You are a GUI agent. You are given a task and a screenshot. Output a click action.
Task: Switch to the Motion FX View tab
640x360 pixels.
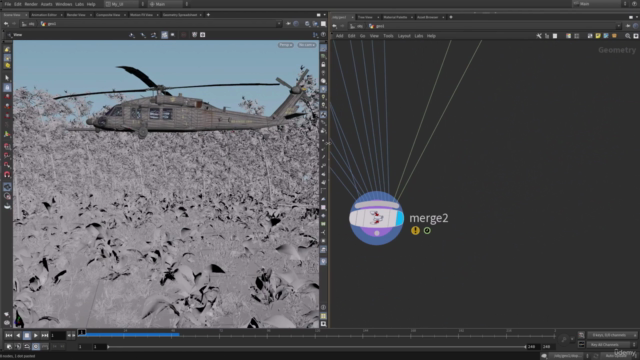141,15
